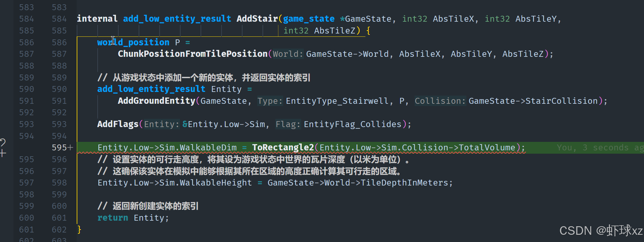Viewport: 644px width, 242px height.
Task: Click the 'World:' inlay hint
Action: coord(288,54)
